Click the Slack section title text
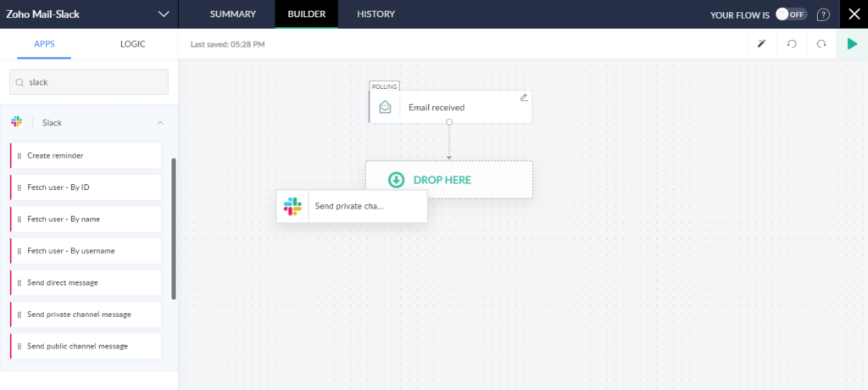This screenshot has height=390, width=868. pos(52,123)
